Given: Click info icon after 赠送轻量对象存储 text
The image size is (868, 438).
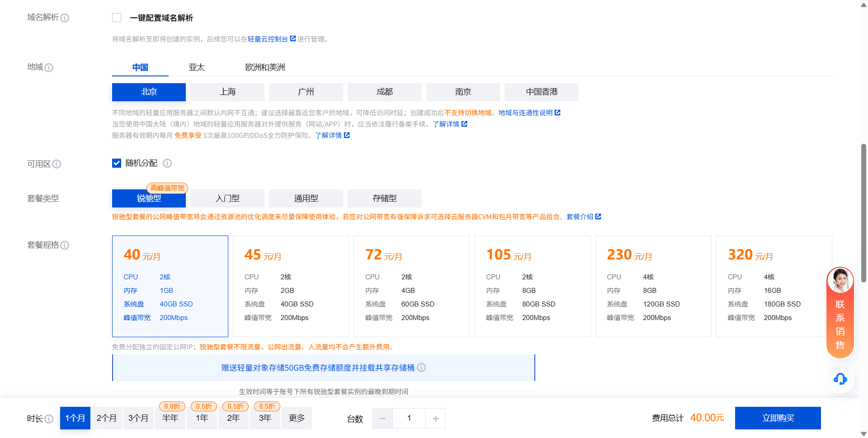Looking at the screenshot, I should coord(421,368).
